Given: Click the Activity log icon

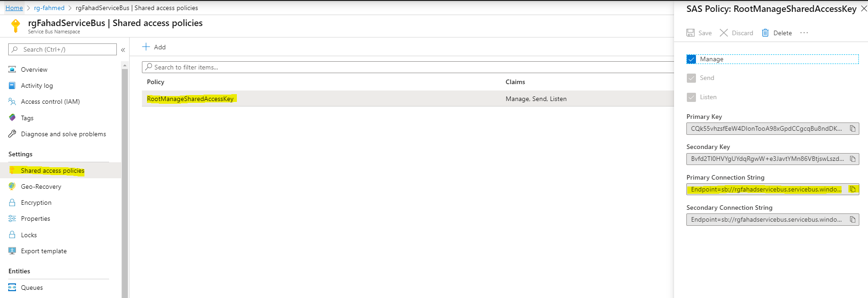Looking at the screenshot, I should point(12,85).
